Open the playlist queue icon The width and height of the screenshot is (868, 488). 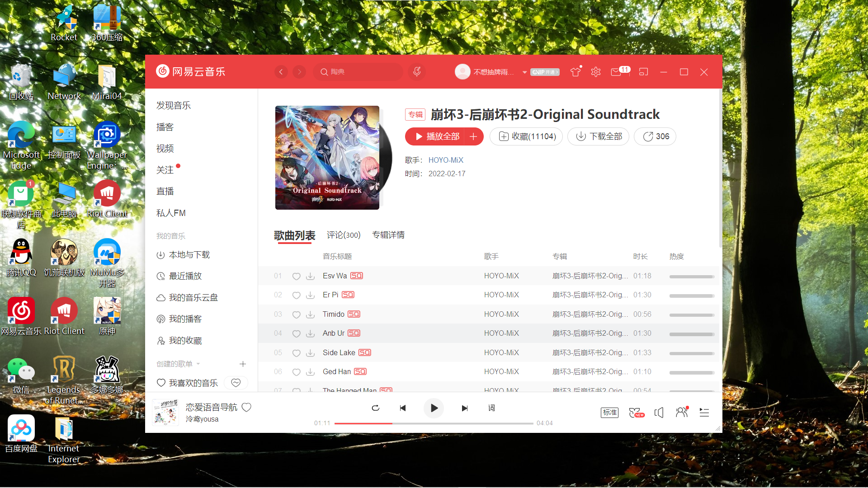704,413
